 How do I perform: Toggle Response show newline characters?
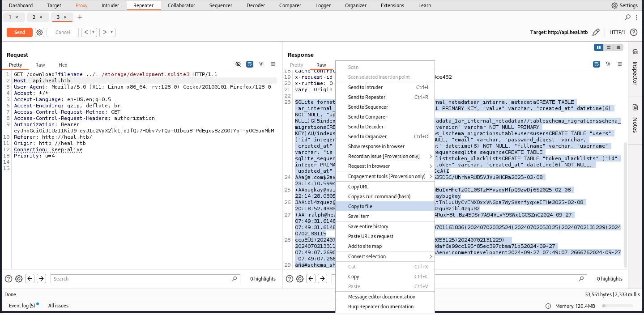pos(608,64)
